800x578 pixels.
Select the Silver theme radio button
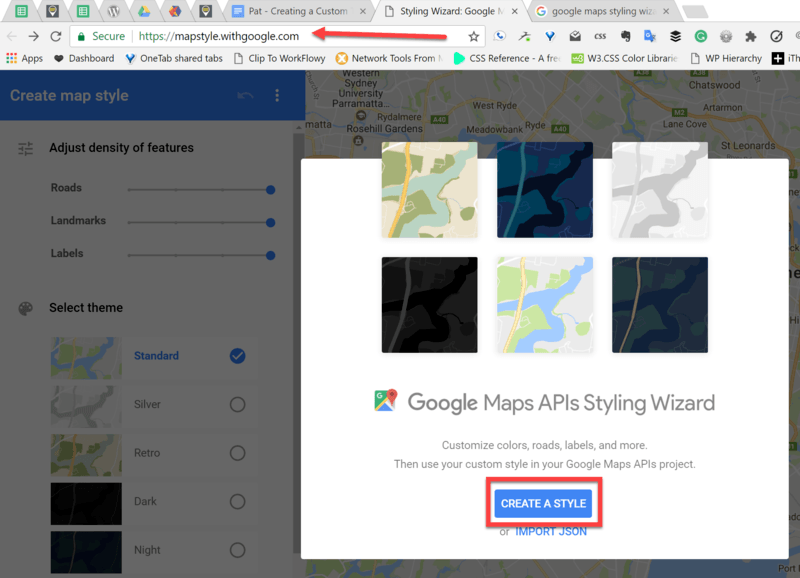click(237, 405)
